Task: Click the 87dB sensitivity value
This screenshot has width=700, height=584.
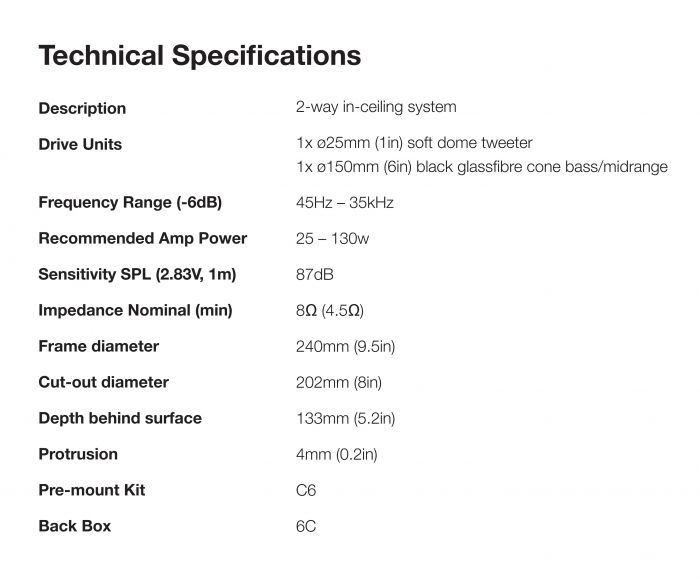Action: click(316, 274)
